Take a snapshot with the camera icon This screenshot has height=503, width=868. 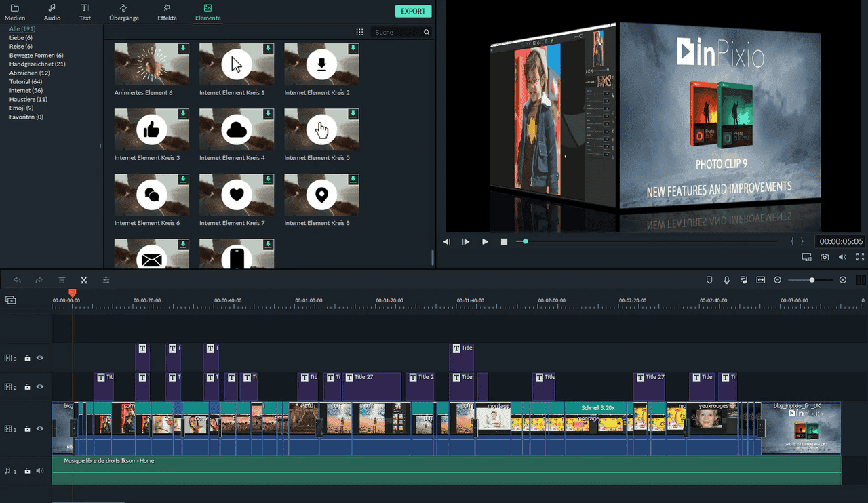coord(825,258)
